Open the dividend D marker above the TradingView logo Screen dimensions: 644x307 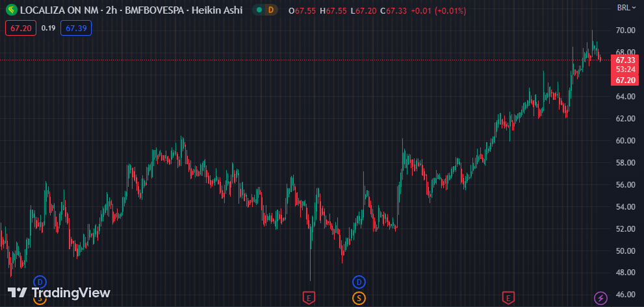tap(40, 282)
